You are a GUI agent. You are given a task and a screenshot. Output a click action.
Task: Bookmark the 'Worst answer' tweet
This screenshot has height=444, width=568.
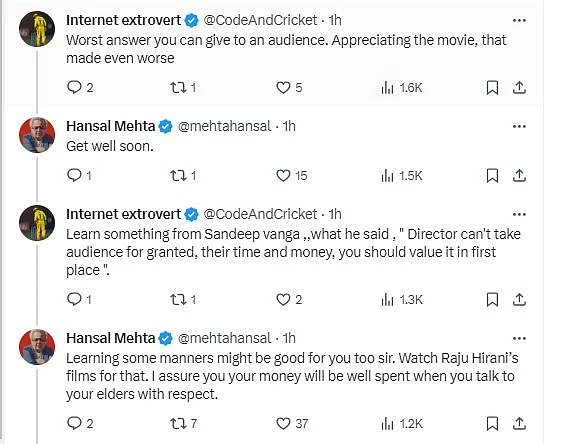[x=492, y=88]
